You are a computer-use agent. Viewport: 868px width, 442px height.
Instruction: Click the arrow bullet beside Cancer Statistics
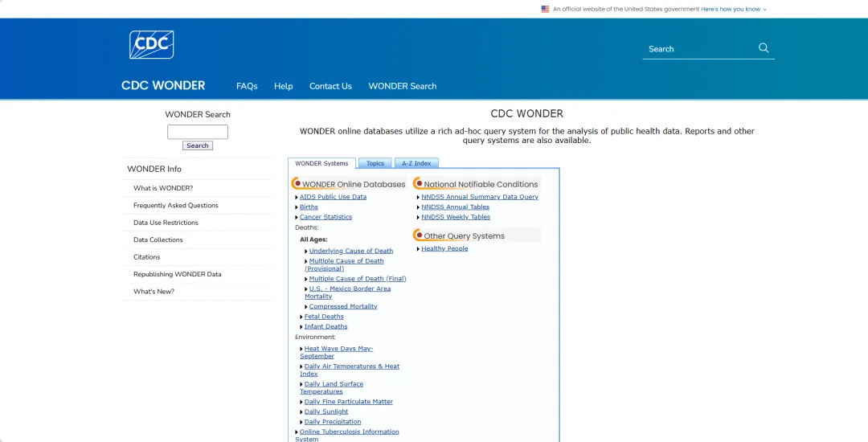pyautogui.click(x=297, y=217)
